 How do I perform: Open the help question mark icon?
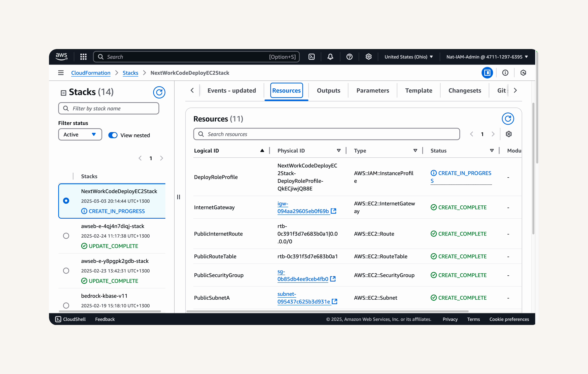pyautogui.click(x=349, y=57)
